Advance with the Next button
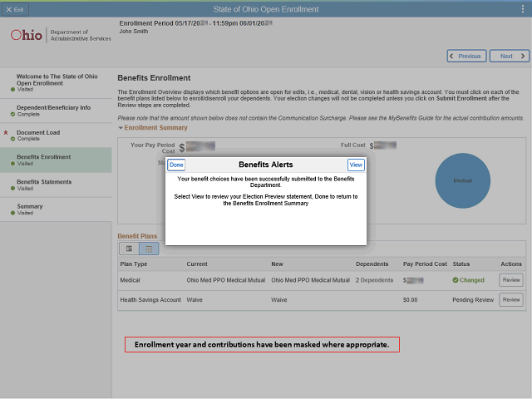532x399 pixels. point(510,56)
